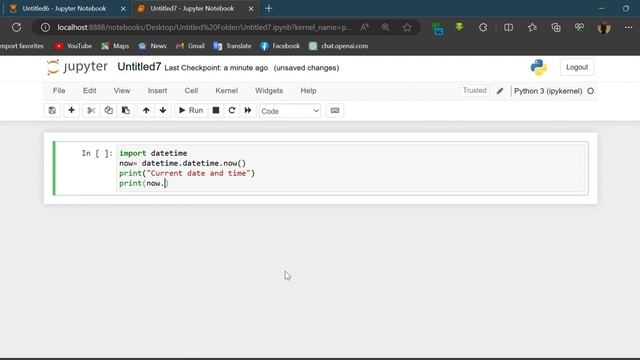Open the chat.openai.com bookmark
This screenshot has height=360, width=640.
[x=338, y=46]
